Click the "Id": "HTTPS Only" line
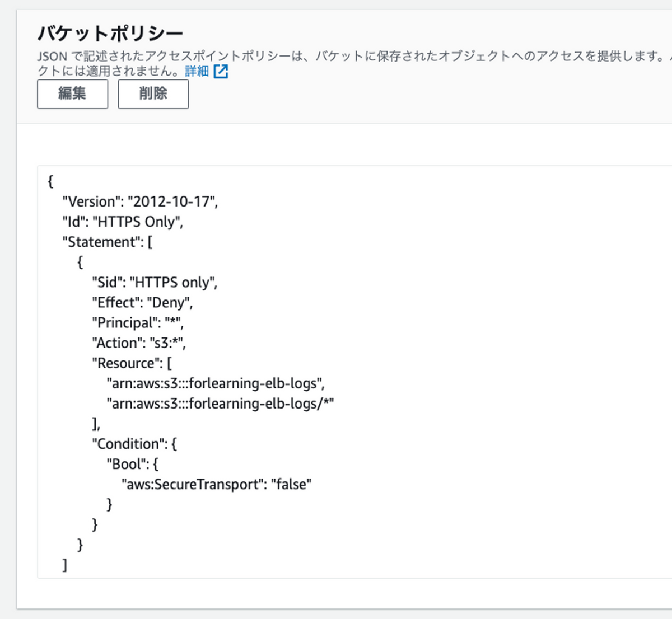This screenshot has width=672, height=619. 123,222
